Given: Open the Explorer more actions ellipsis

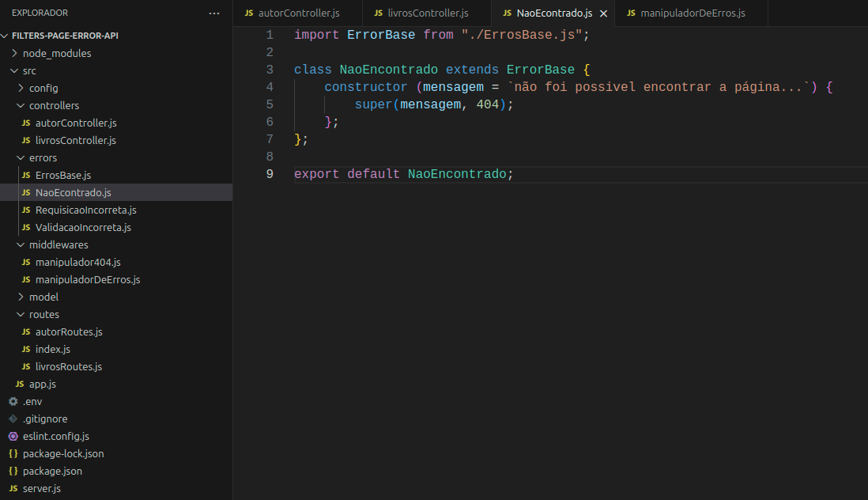Looking at the screenshot, I should (x=214, y=13).
